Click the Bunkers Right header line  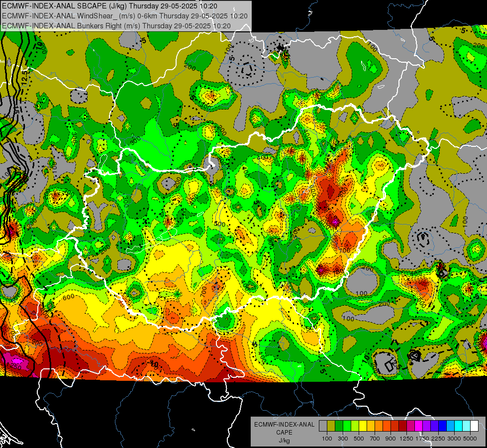116,26
